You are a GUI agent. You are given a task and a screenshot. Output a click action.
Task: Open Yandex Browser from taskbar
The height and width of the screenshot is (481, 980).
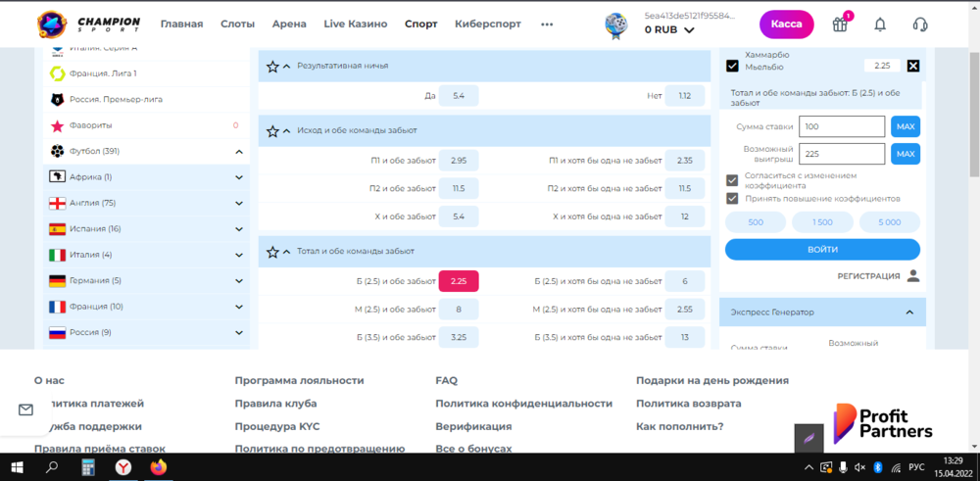click(123, 467)
